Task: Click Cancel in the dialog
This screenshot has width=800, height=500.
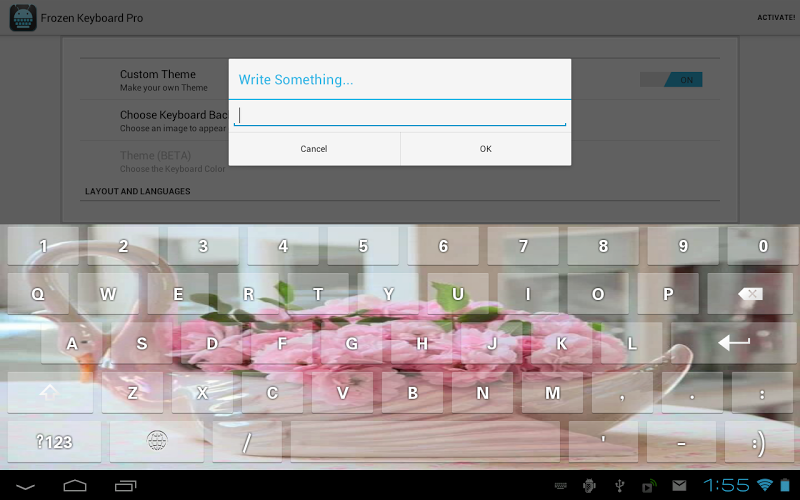Action: point(314,149)
